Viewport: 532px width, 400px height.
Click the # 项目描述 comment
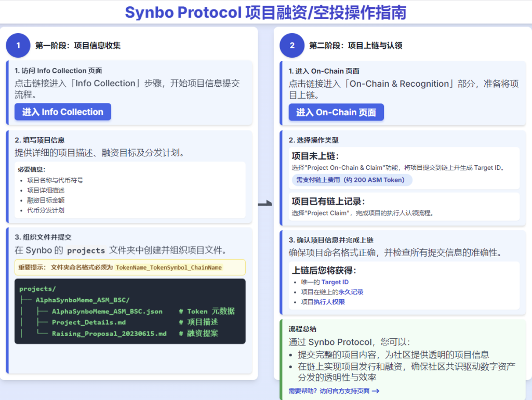(198, 322)
